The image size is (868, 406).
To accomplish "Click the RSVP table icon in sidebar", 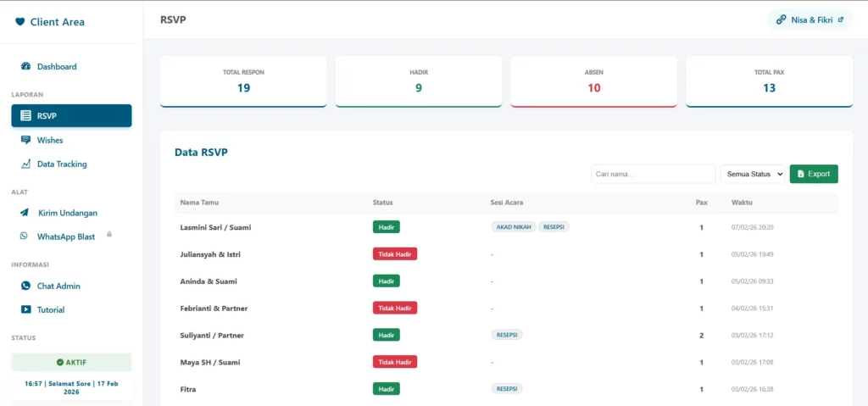I will [25, 116].
